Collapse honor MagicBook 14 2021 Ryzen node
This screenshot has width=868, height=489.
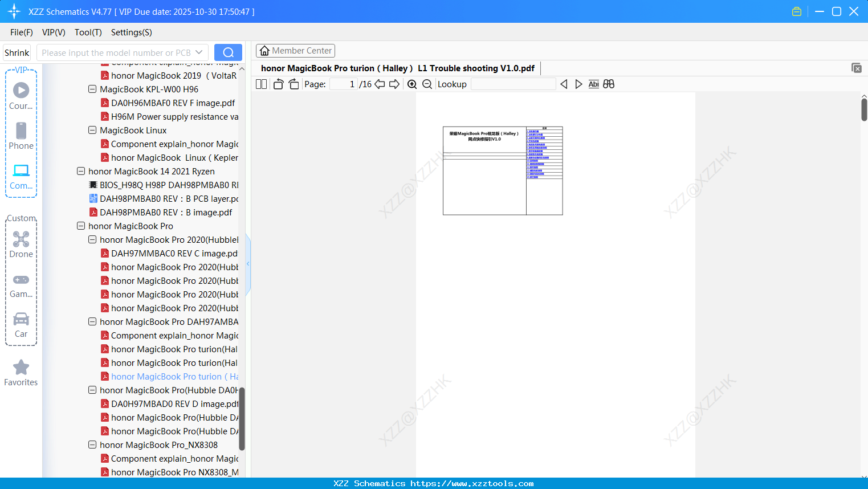(x=81, y=172)
